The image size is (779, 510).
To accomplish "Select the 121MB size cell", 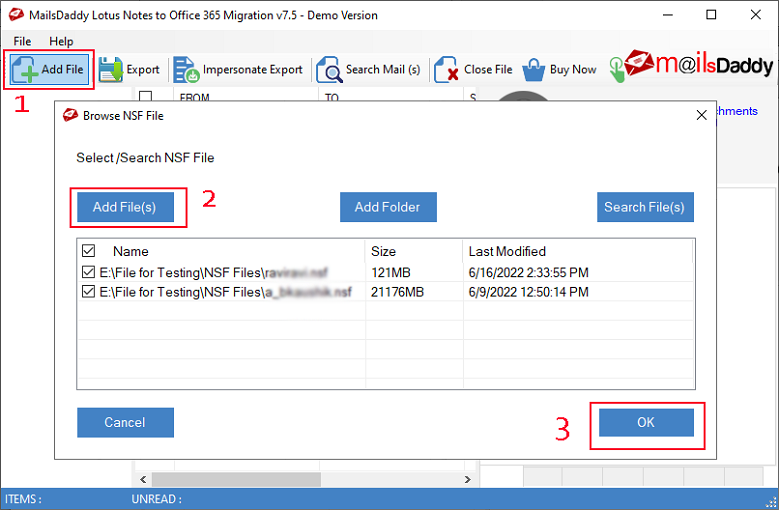I will click(x=390, y=273).
